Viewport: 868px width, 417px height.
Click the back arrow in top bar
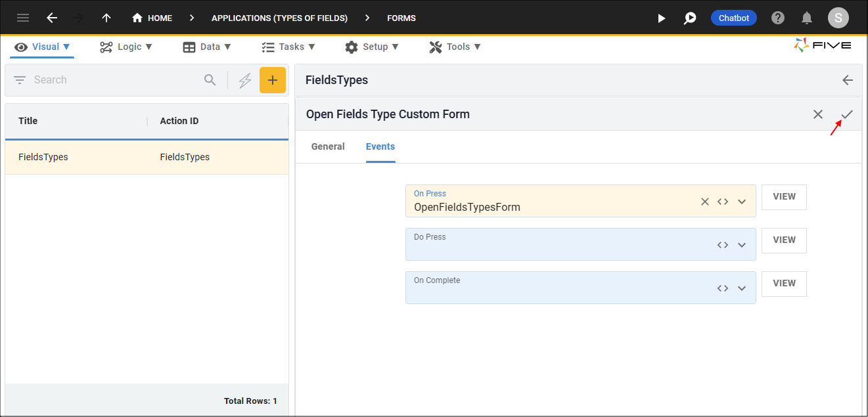tap(52, 18)
